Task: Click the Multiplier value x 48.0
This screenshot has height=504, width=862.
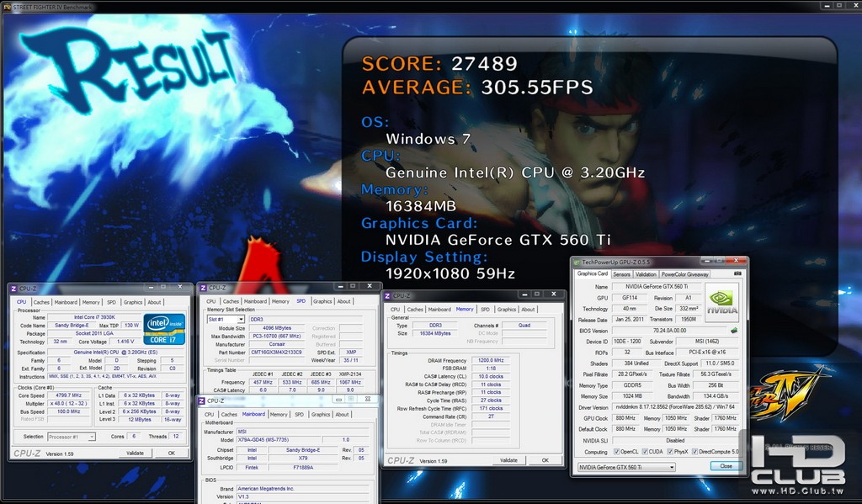Action: pos(69,403)
